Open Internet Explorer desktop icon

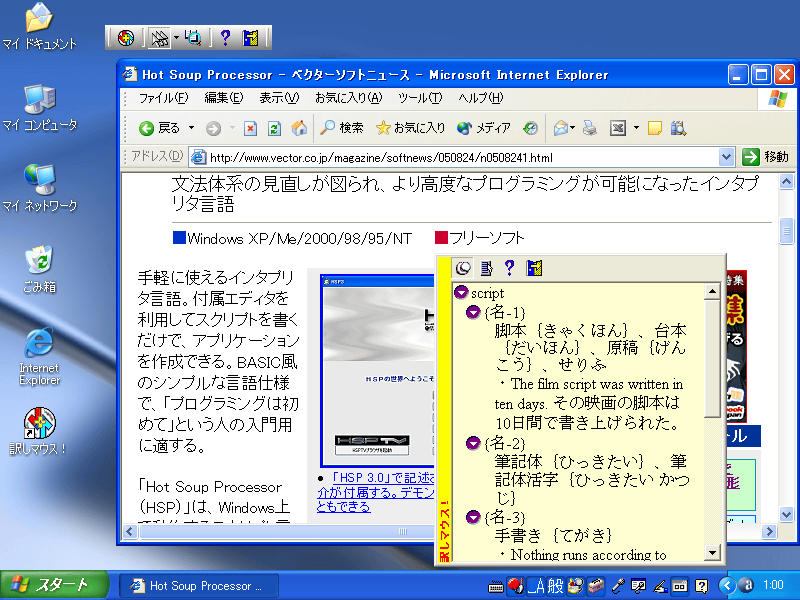(39, 356)
